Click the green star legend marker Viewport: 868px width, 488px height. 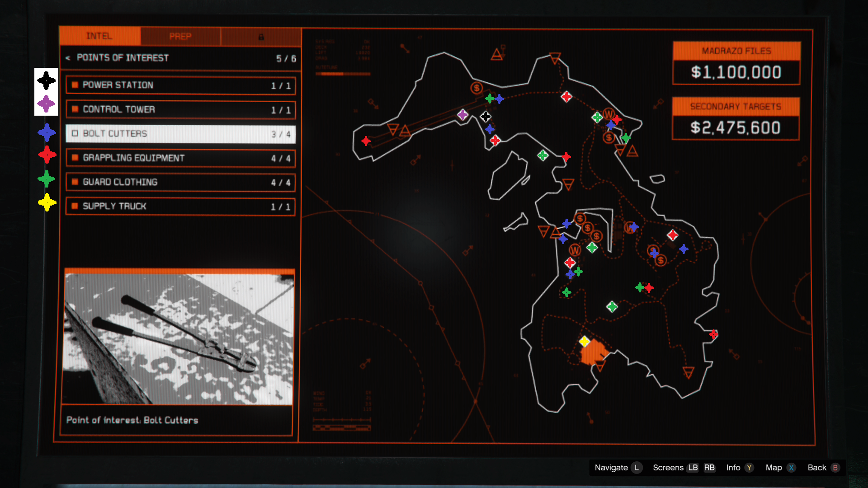47,179
